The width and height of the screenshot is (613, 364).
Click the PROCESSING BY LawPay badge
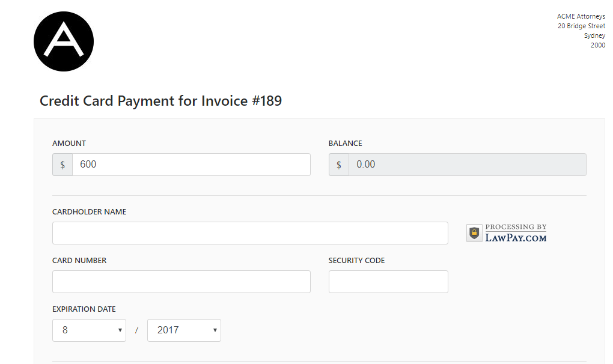point(507,232)
